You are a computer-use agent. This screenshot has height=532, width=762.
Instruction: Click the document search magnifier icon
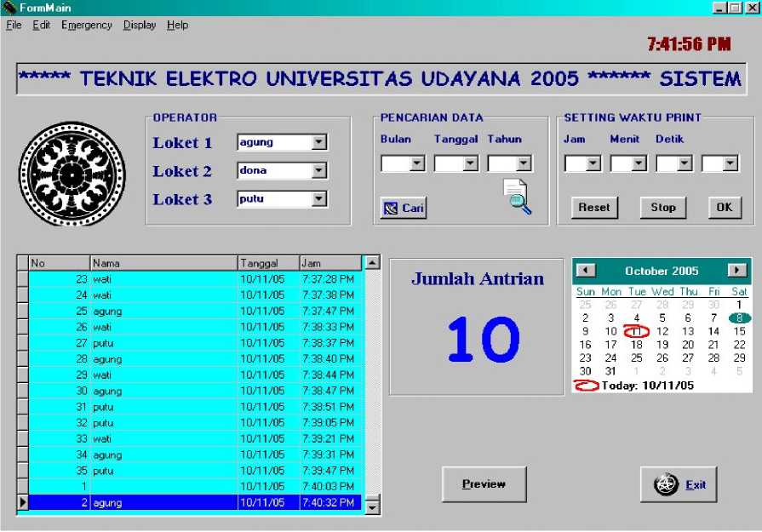click(x=516, y=197)
